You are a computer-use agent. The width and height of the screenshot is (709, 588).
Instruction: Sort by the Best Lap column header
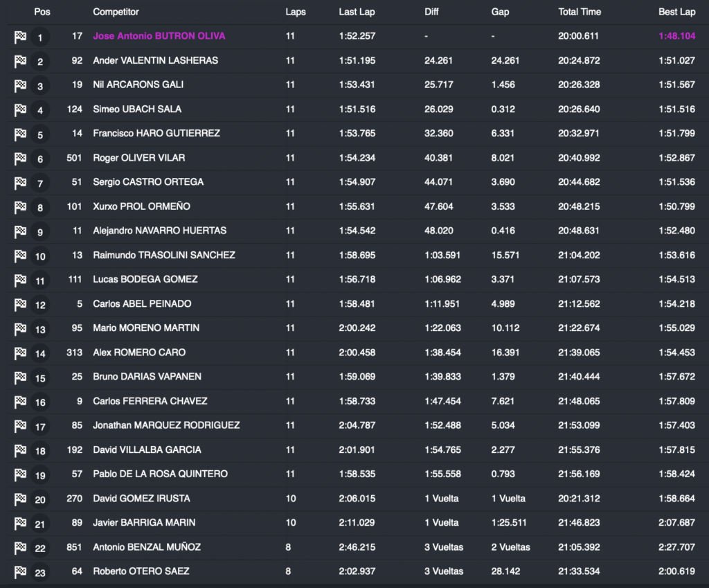tap(676, 12)
